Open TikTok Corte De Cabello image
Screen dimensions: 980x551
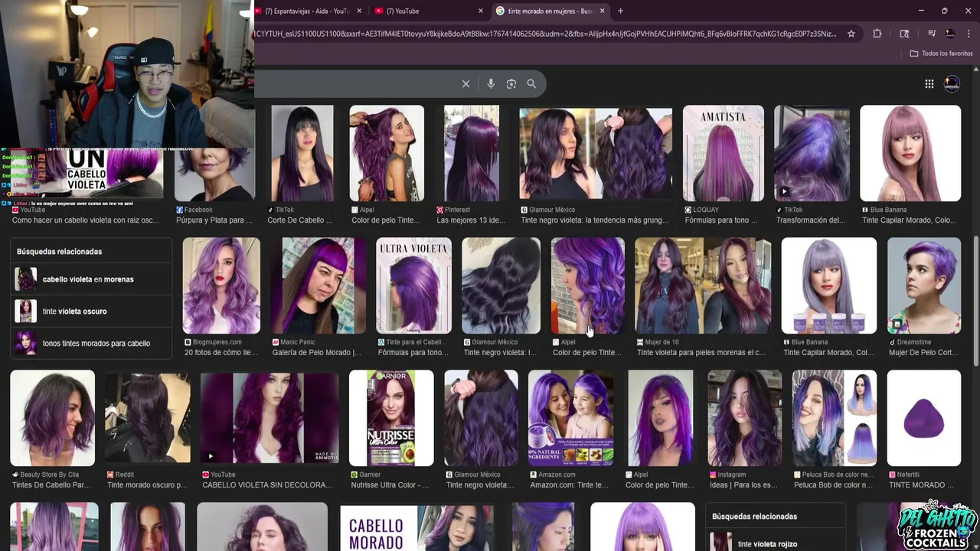click(x=302, y=153)
